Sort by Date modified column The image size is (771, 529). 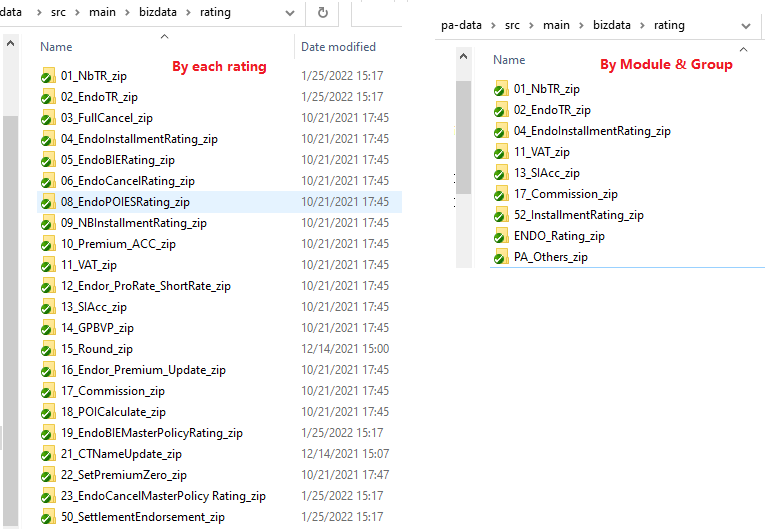[x=338, y=47]
